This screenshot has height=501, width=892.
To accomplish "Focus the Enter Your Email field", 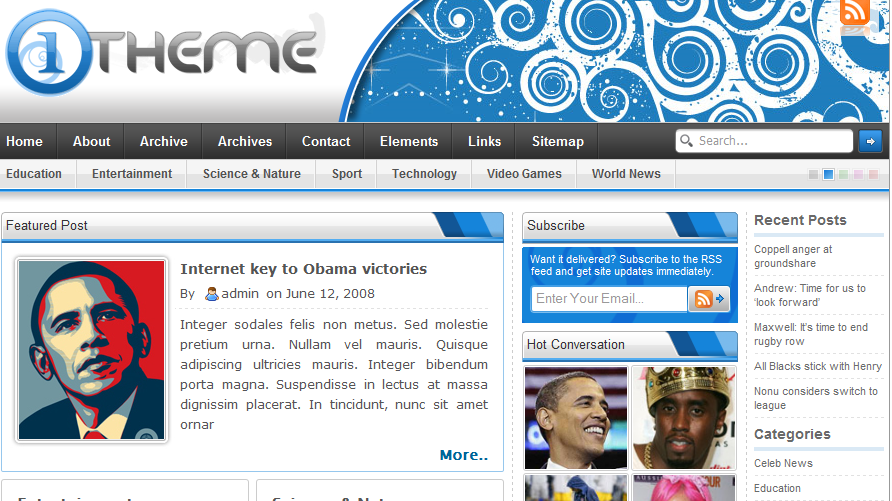I will (609, 299).
